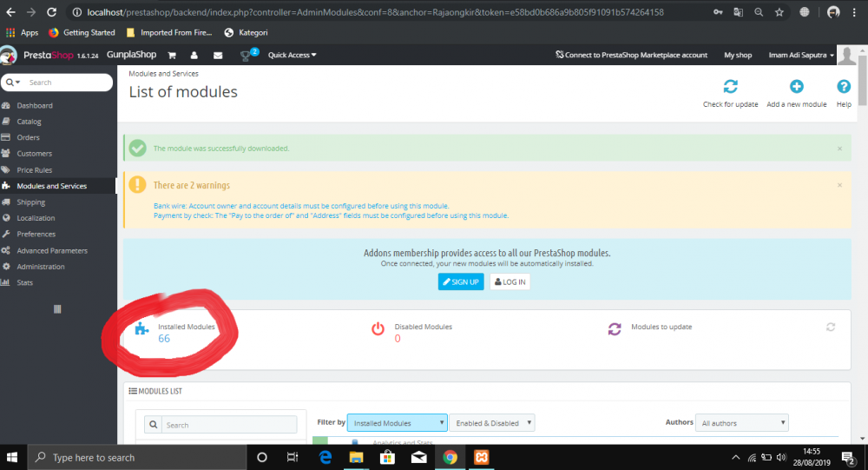
Task: Open Task View on the taskbar
Action: (x=293, y=457)
